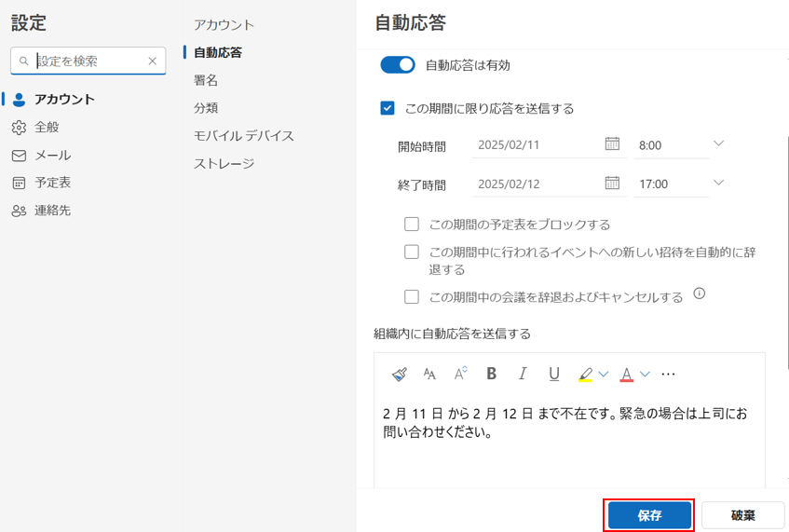Open the calendar picker for 開始時間
Image resolution: width=789 pixels, height=532 pixels.
coord(612,143)
